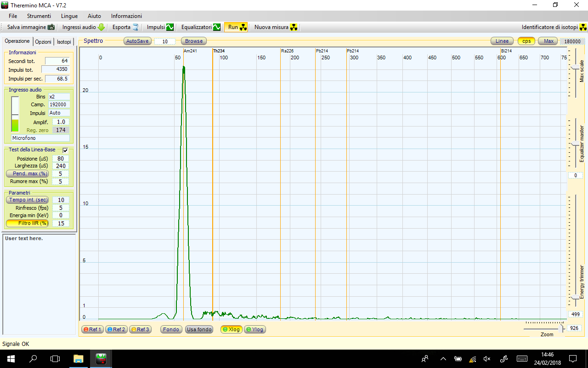The image size is (588, 368).
Task: Toggle Ylog for the spectrum axis
Action: click(255, 329)
